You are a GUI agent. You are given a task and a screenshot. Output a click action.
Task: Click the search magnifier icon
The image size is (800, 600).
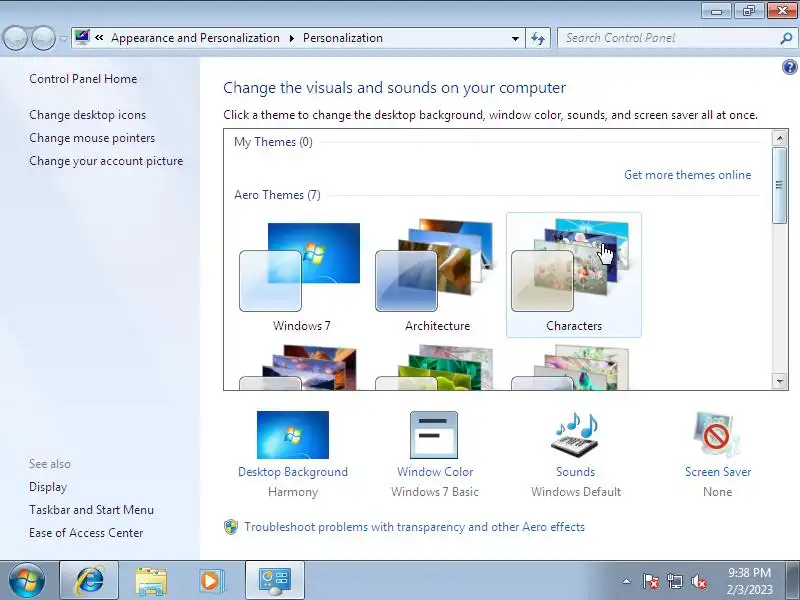pos(786,38)
